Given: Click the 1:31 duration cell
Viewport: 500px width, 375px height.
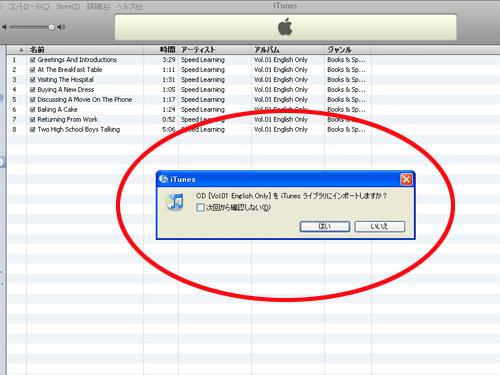Looking at the screenshot, I should click(x=169, y=80).
